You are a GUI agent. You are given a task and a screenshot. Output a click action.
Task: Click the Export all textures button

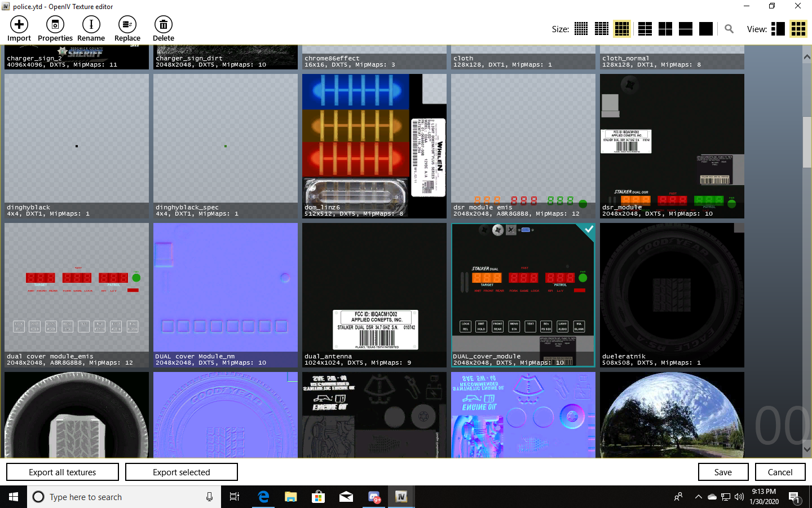pos(63,472)
